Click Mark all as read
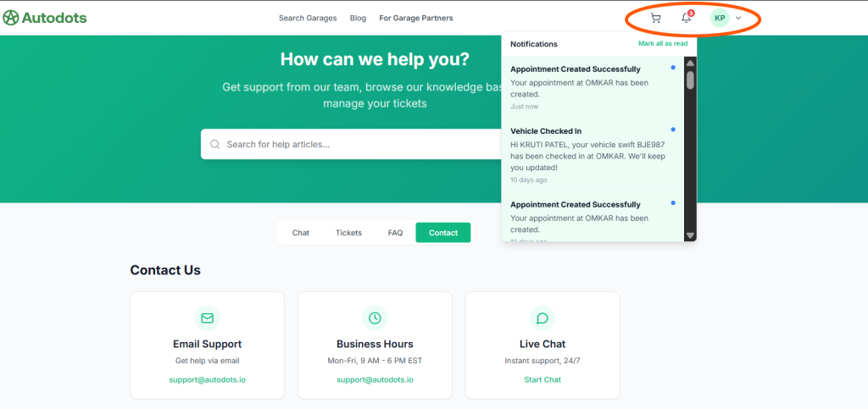 pyautogui.click(x=663, y=44)
